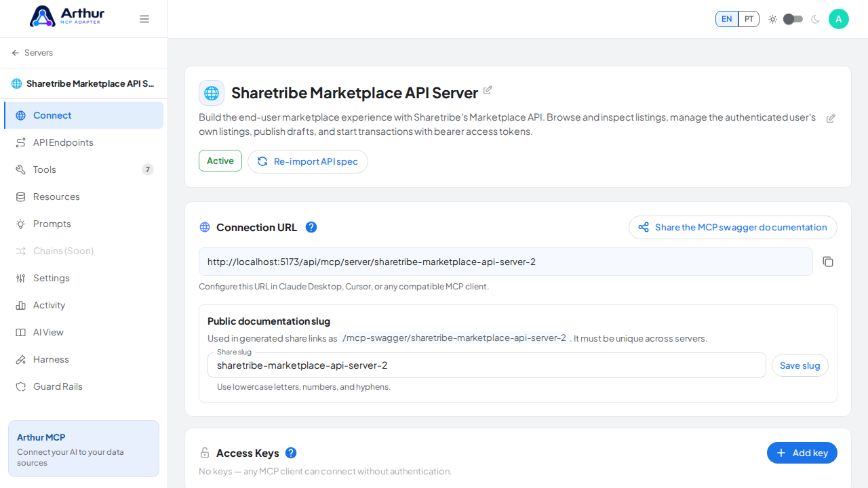868x488 pixels.
Task: Open the Settings sidebar section
Action: [83, 278]
